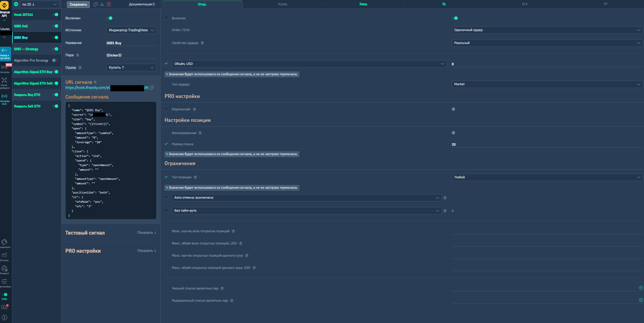This screenshot has width=644, height=323.
Task: Toggle the Закрыть Sell ETH switch
Action: (55, 106)
